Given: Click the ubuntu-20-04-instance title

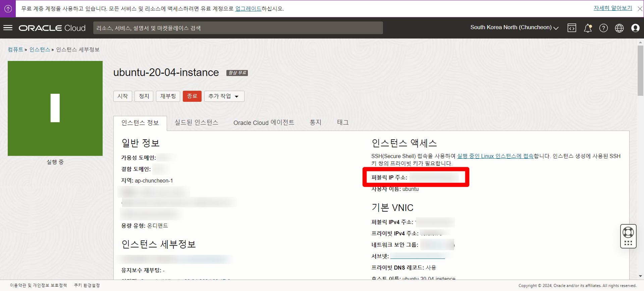Looking at the screenshot, I should click(166, 72).
